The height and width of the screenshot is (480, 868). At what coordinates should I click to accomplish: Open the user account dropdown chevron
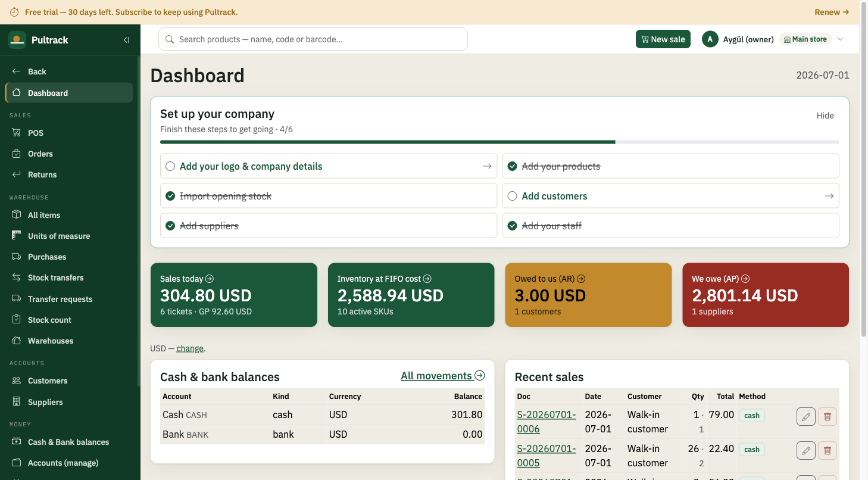coord(841,39)
